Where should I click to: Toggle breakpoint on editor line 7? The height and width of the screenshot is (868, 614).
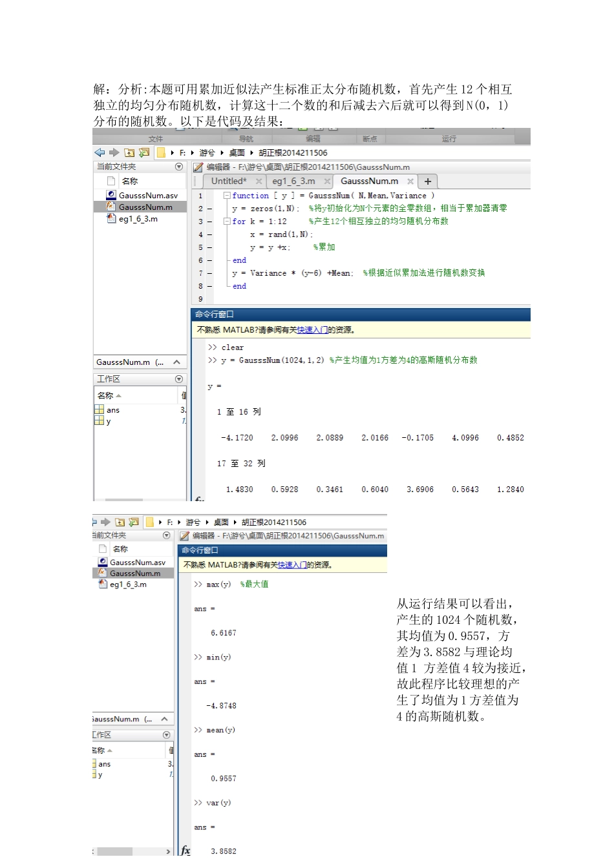coord(209,273)
